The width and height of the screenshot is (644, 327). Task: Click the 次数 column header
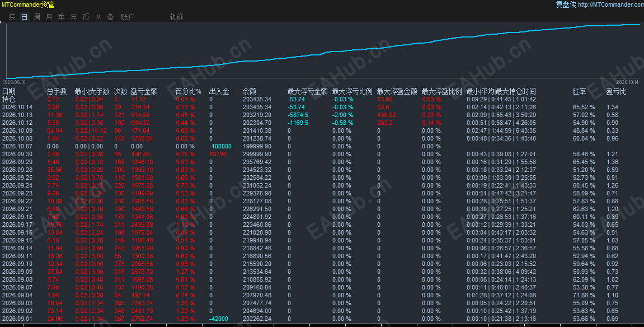pos(120,92)
